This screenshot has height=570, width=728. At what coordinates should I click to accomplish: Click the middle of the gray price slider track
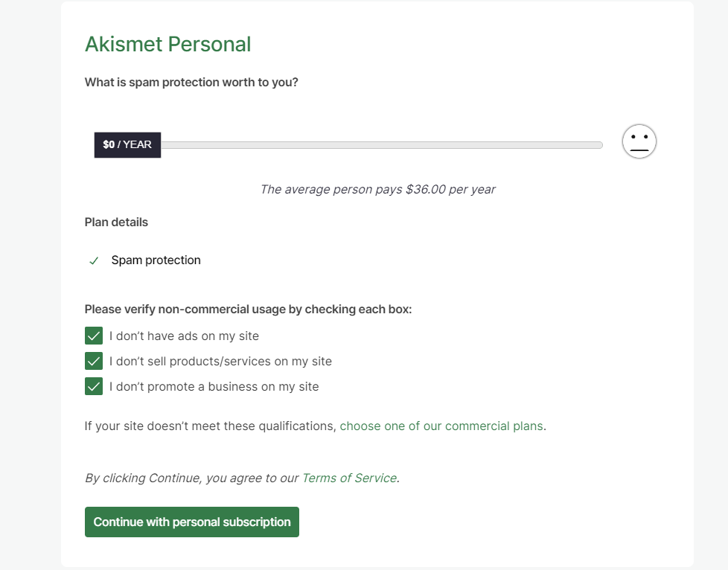[x=381, y=145]
